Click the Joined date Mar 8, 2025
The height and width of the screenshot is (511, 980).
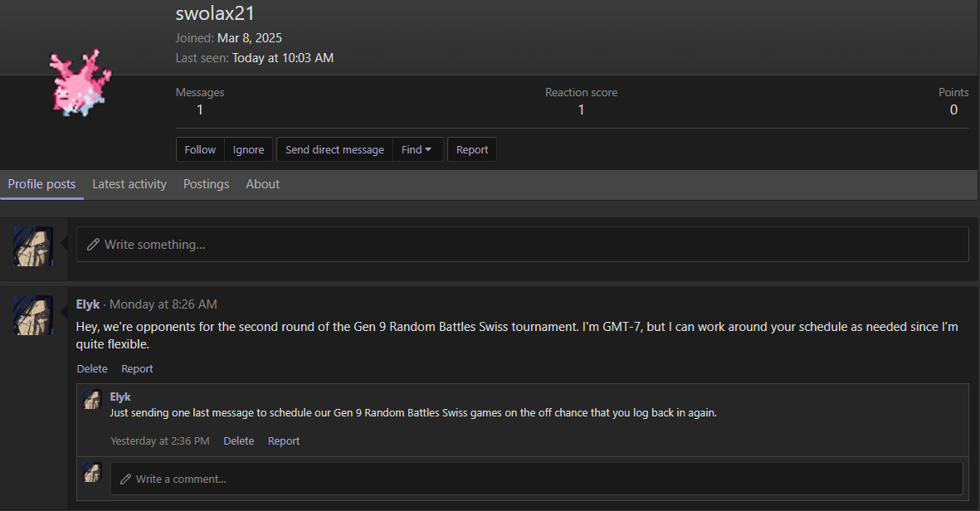[250, 38]
